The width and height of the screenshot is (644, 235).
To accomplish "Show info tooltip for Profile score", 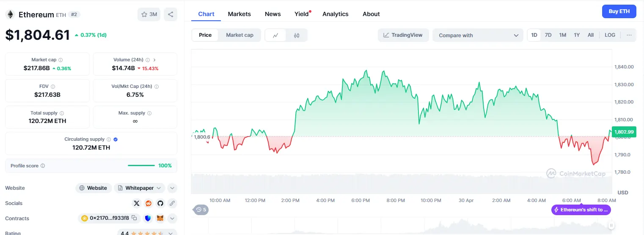I will click(43, 166).
